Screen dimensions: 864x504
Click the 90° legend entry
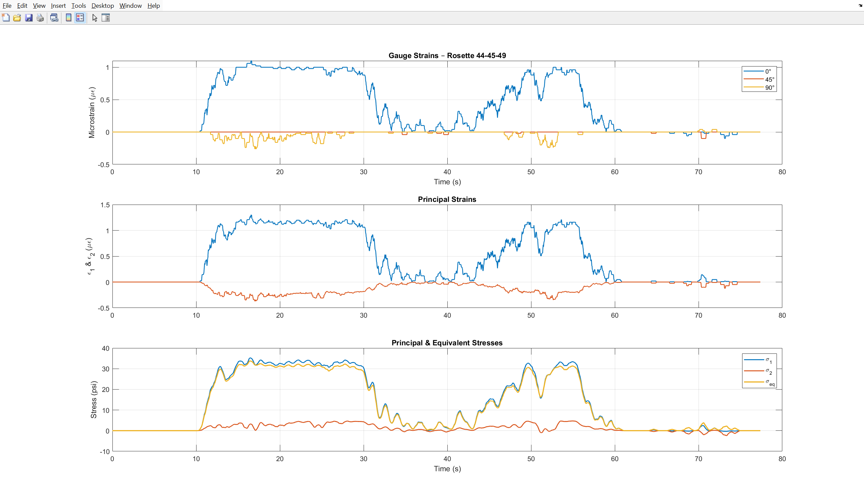[x=759, y=87]
